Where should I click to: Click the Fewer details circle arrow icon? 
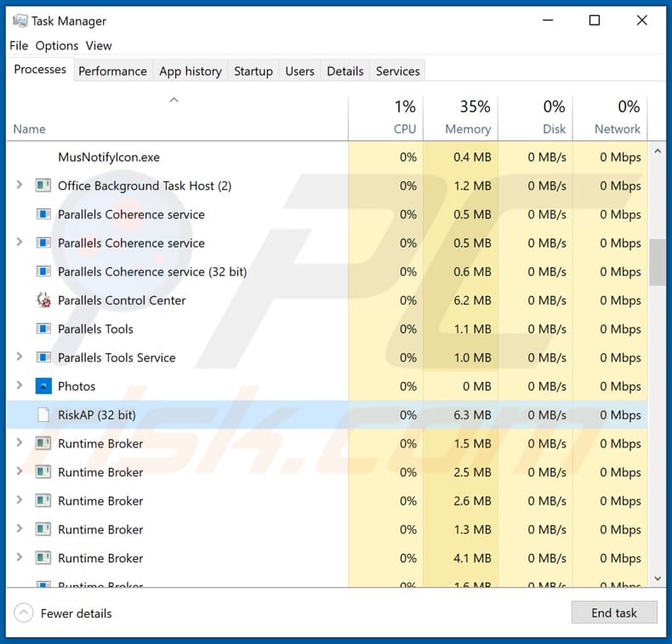click(x=24, y=613)
